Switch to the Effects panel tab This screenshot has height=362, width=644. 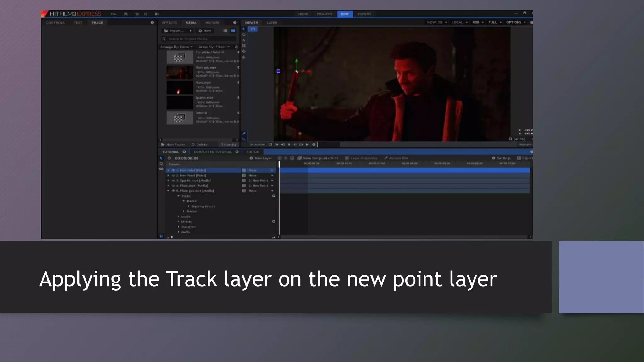pyautogui.click(x=169, y=23)
